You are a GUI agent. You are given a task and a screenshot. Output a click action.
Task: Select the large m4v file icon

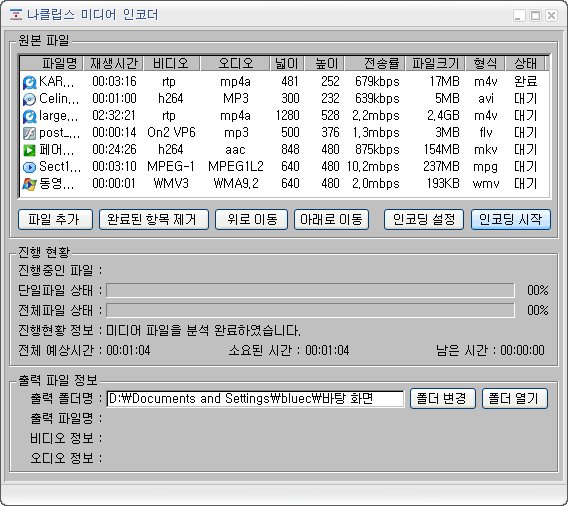[29, 116]
